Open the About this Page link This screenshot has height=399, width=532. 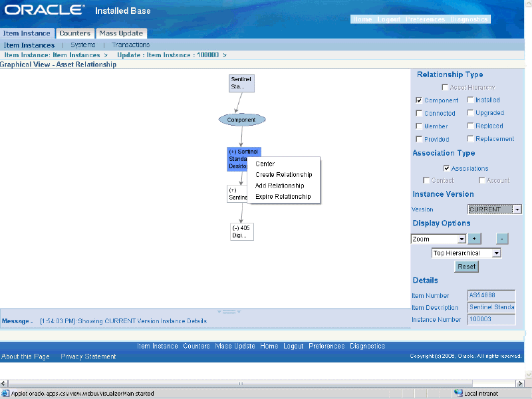25,356
